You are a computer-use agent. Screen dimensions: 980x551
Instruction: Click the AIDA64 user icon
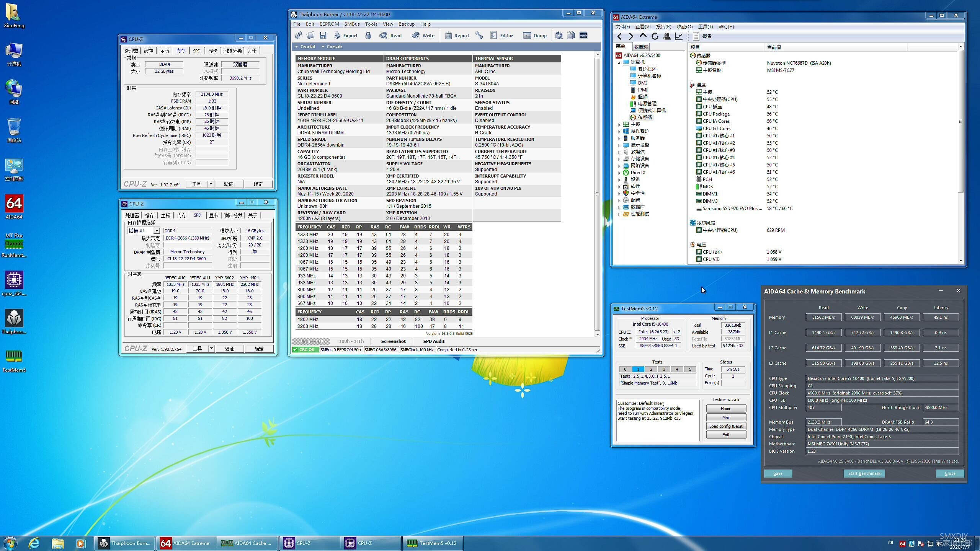[x=667, y=36]
